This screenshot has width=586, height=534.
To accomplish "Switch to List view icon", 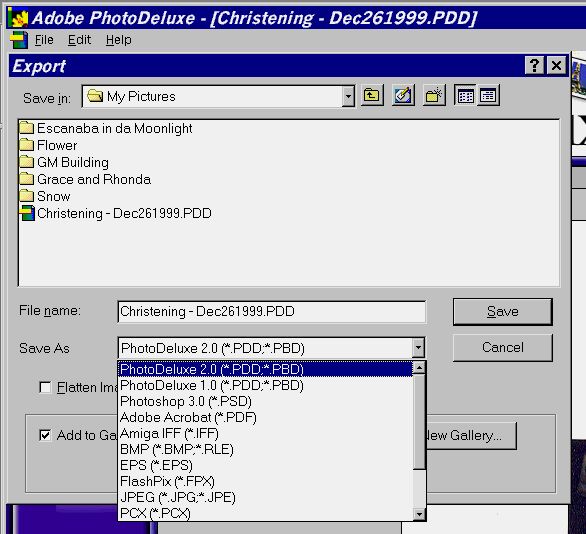I will click(x=465, y=96).
